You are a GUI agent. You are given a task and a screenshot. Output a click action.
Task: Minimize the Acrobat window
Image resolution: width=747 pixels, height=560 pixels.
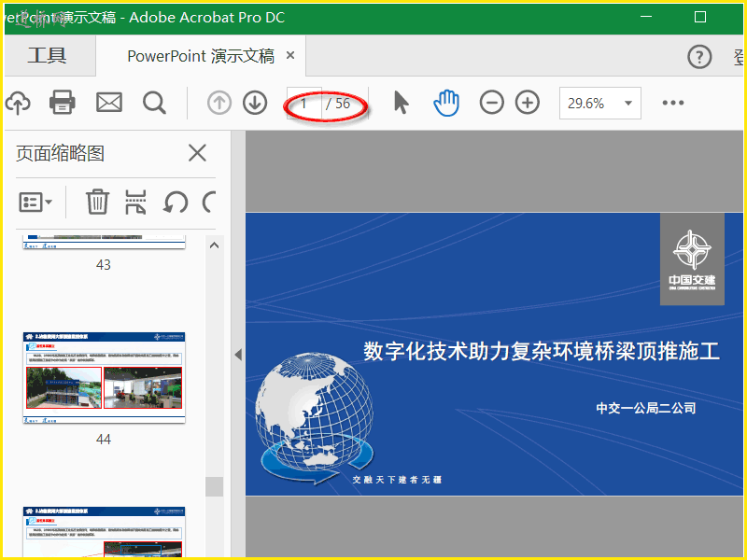tap(646, 17)
